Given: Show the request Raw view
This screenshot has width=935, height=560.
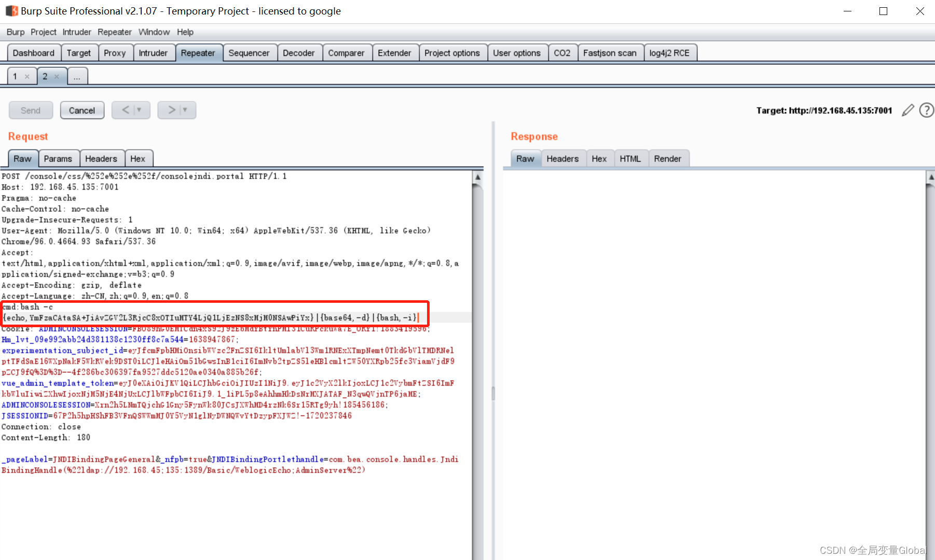Looking at the screenshot, I should 23,159.
